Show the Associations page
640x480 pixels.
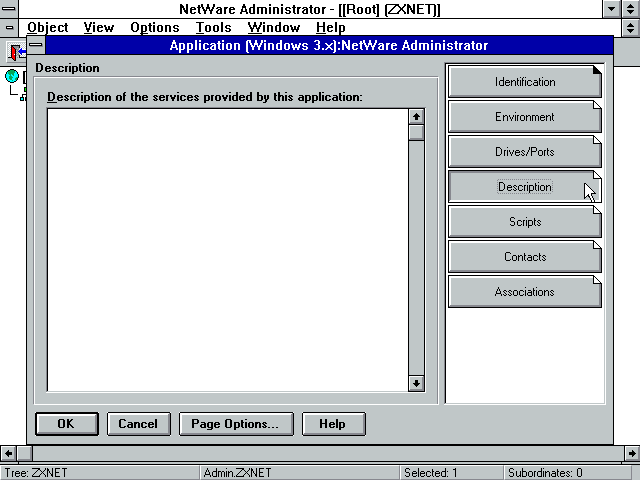524,292
